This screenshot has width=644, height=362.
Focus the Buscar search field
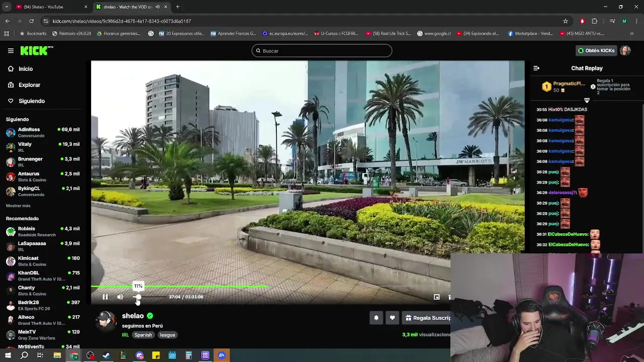click(x=322, y=51)
